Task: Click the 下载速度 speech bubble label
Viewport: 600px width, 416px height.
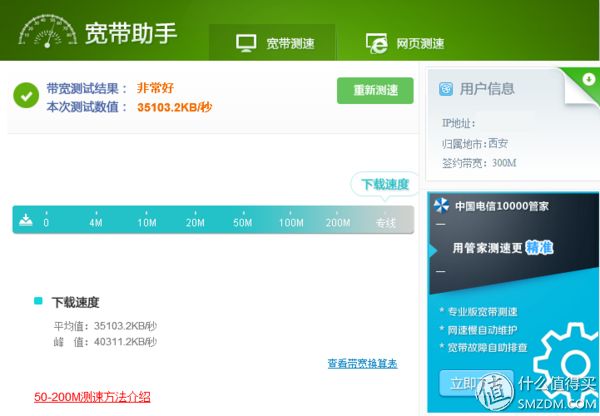Action: point(385,184)
